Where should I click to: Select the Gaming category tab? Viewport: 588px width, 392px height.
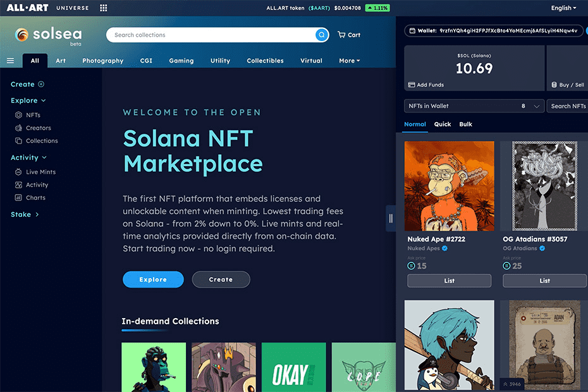coord(181,60)
